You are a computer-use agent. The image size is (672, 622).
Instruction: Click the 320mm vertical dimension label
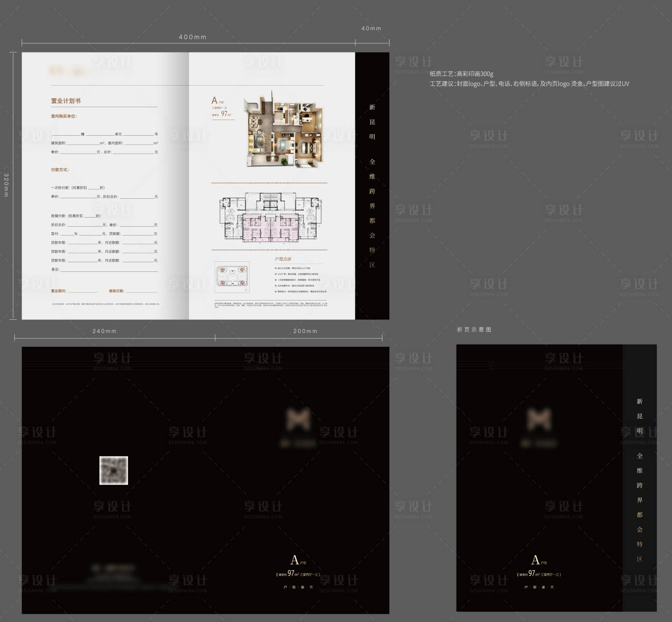(6, 185)
